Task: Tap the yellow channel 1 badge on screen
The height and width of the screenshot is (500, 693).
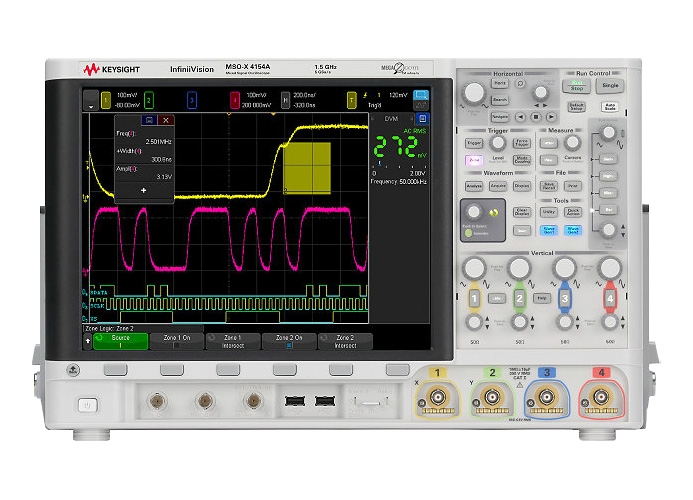Action: [106, 100]
